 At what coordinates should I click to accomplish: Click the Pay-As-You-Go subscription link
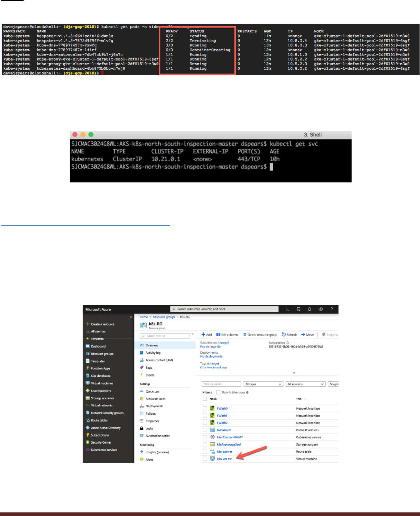pyautogui.click(x=210, y=347)
